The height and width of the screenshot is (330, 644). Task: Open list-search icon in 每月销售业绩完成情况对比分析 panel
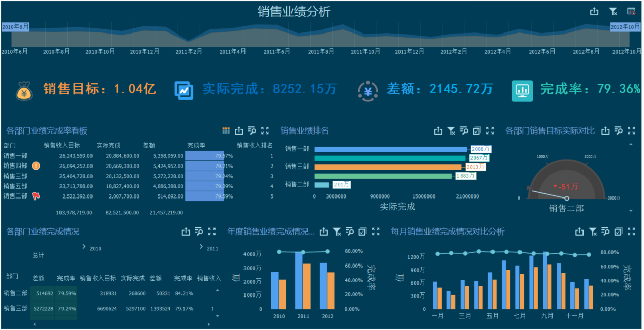[x=605, y=232]
